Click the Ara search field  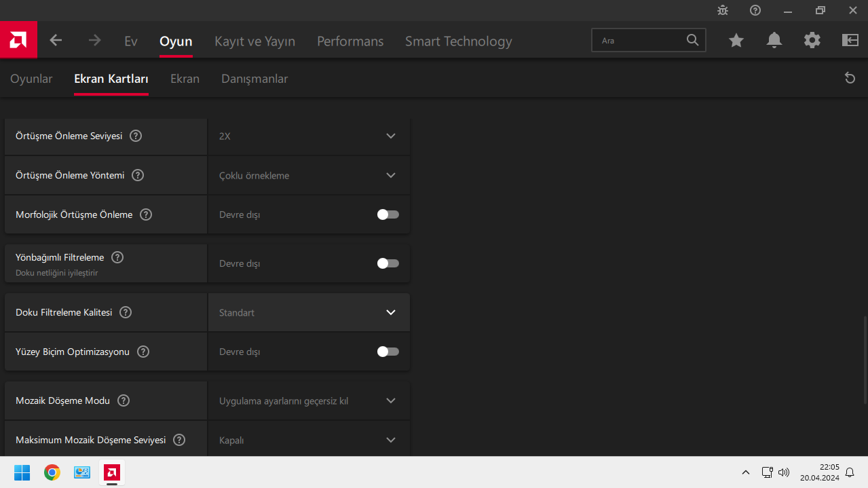[641, 41]
